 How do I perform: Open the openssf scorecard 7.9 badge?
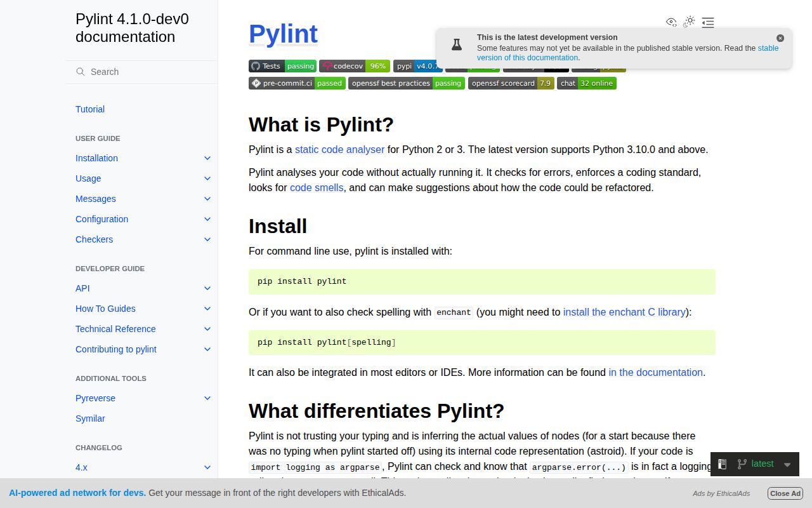point(511,83)
